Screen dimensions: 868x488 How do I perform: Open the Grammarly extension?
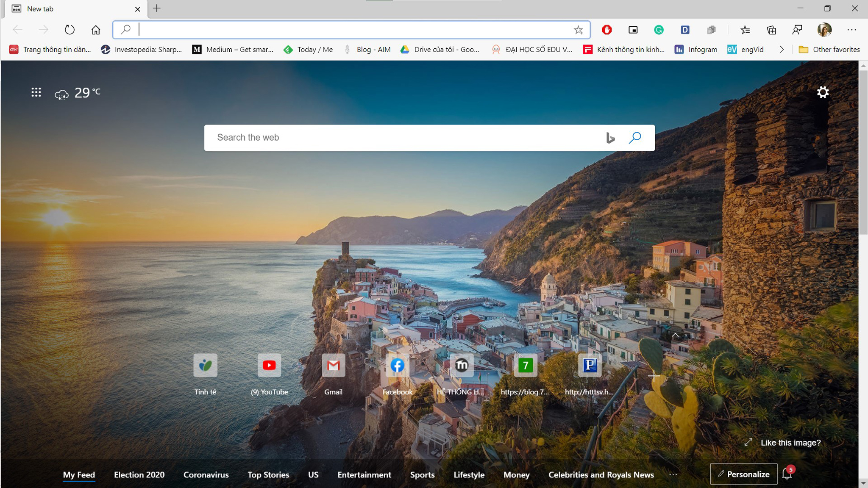coord(659,30)
